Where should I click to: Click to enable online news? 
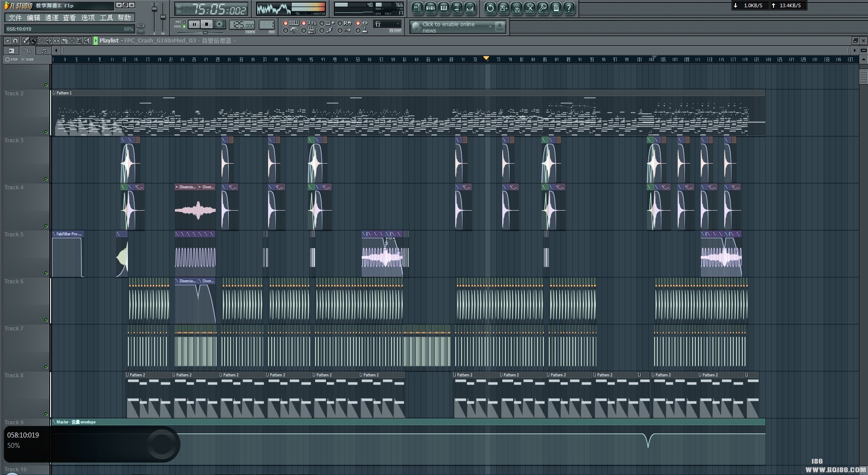(448, 27)
